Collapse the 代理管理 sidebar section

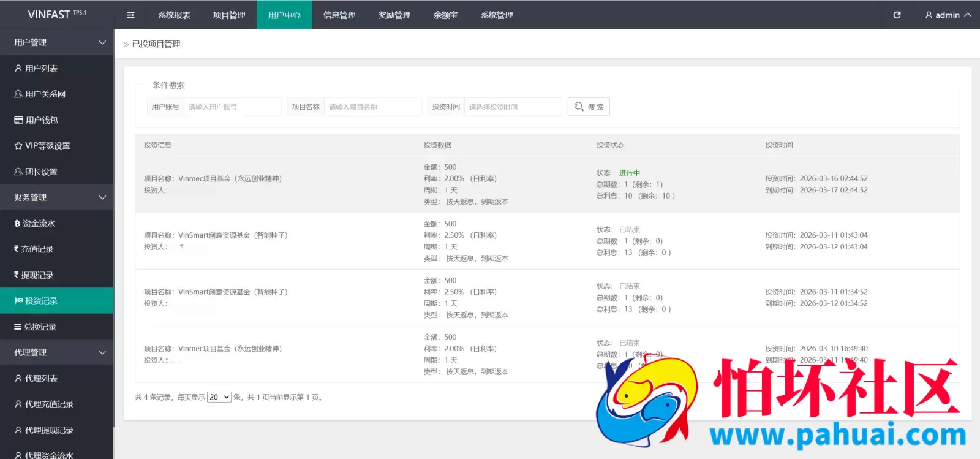tap(57, 352)
